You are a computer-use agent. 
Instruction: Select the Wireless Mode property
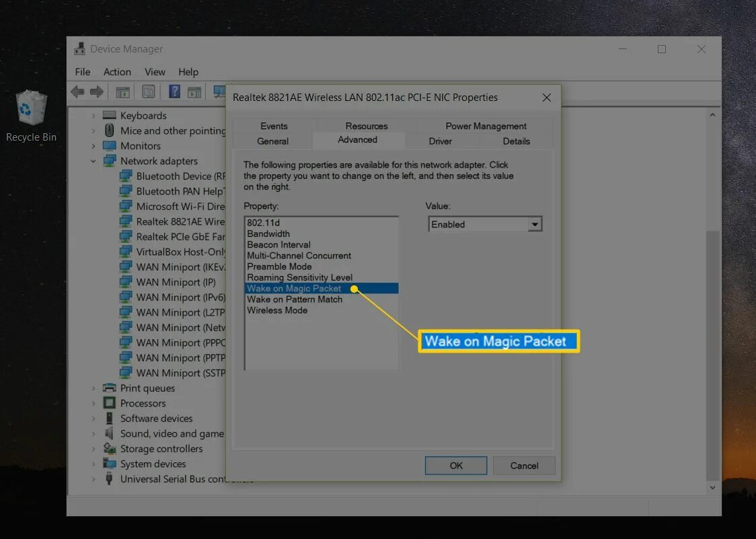coord(322,310)
